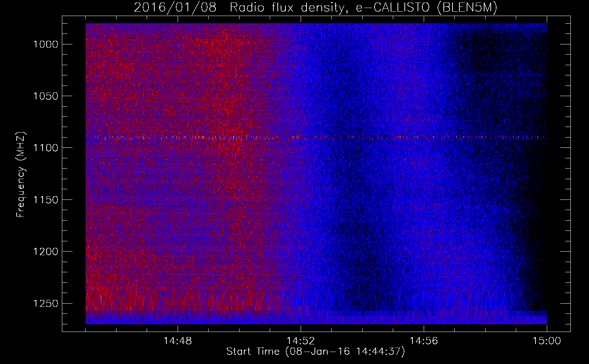Image resolution: width=589 pixels, height=364 pixels.
Task: Select the 1200 frequency tick label
Action: 46,252
